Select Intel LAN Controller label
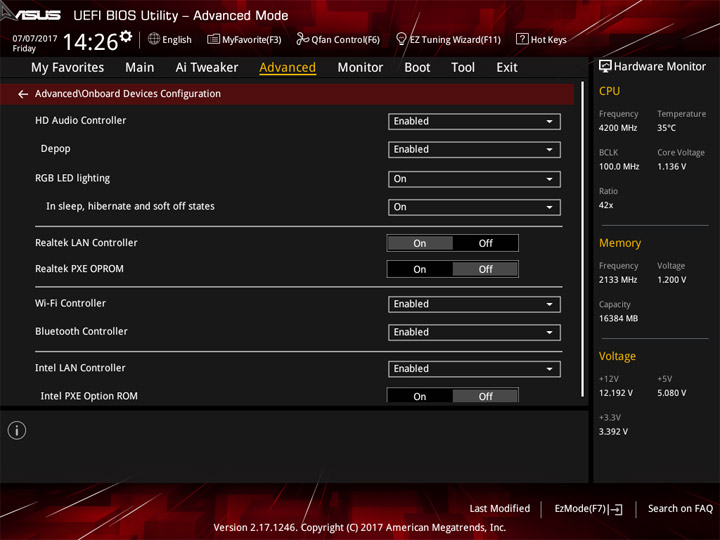720x540 pixels. pos(80,368)
